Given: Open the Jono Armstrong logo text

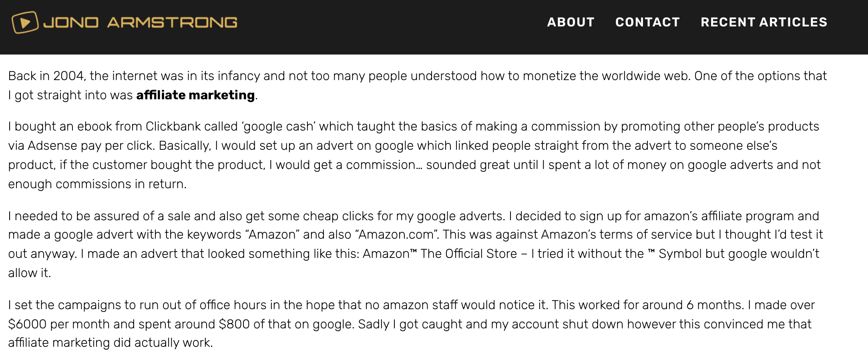Looking at the screenshot, I should [x=141, y=22].
